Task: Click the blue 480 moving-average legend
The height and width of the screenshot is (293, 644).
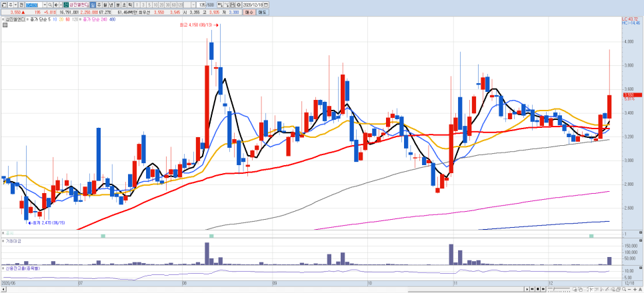Action: (x=112, y=19)
